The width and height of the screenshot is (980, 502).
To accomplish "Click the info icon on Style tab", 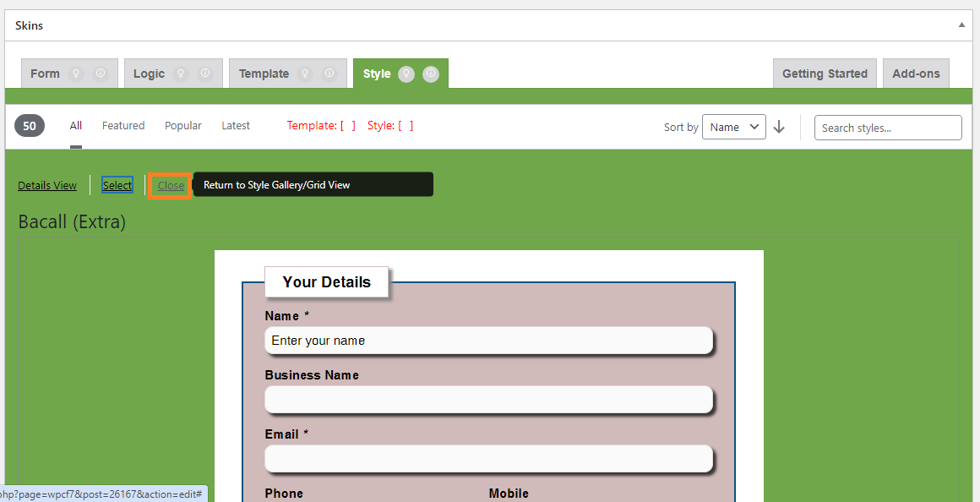I will pos(431,74).
